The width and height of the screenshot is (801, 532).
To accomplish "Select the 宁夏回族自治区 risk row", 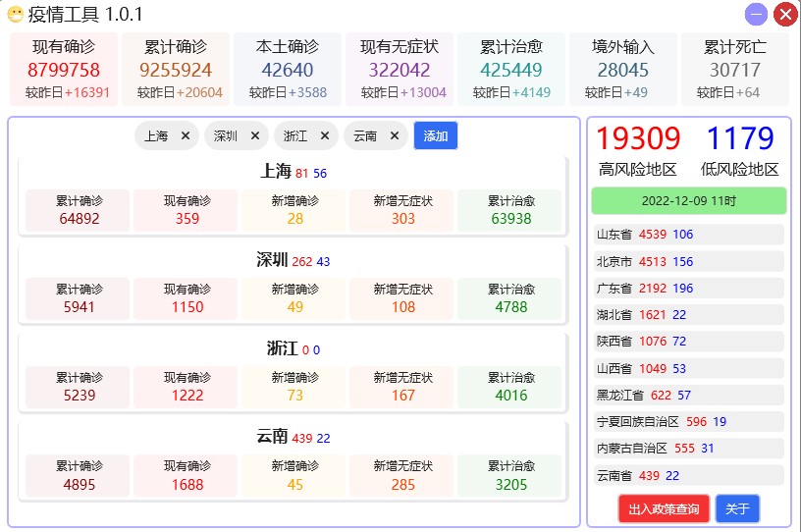I will pos(689,422).
